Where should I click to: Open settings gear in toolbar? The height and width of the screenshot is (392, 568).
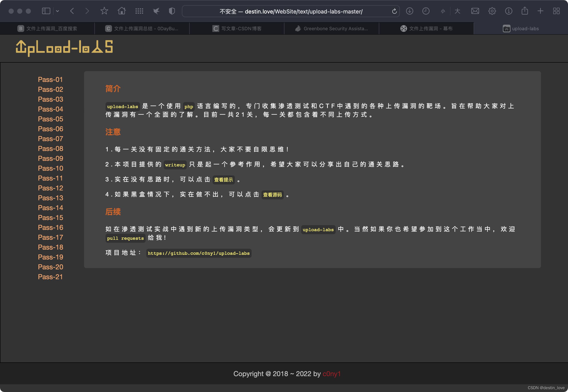tap(492, 11)
